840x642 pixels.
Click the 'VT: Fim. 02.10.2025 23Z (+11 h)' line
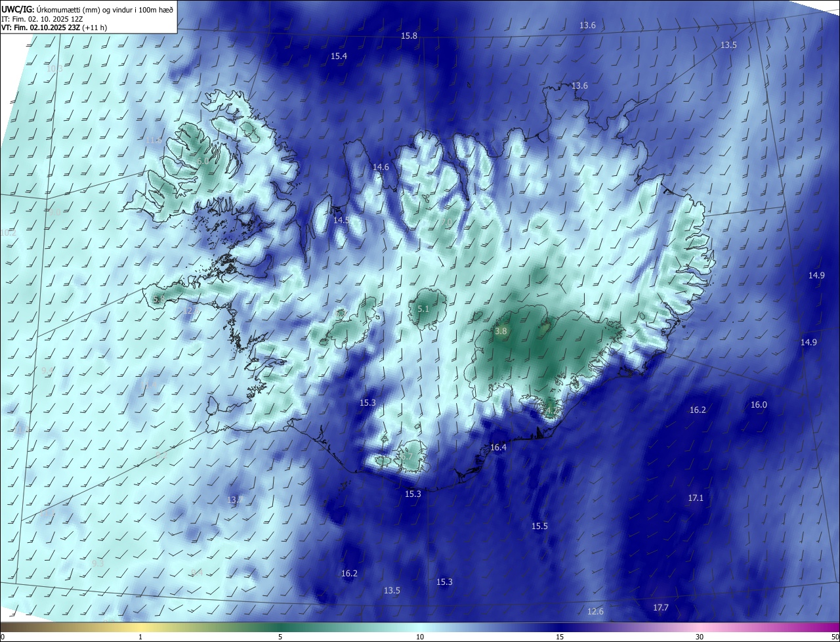point(54,28)
